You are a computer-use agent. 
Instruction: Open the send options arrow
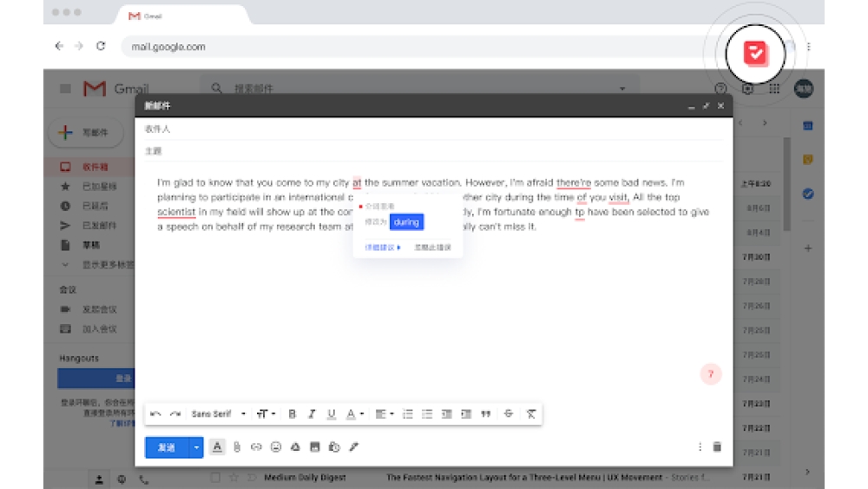click(196, 447)
